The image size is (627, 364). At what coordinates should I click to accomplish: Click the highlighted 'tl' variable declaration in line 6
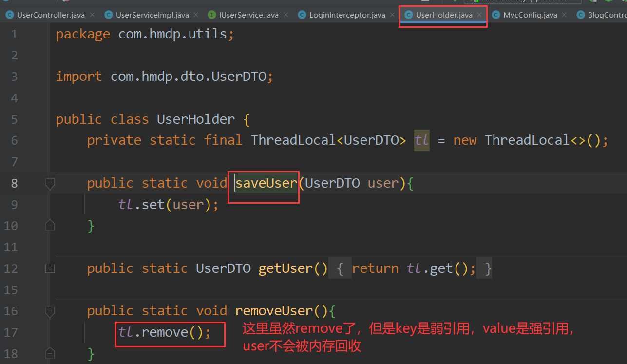click(x=422, y=140)
